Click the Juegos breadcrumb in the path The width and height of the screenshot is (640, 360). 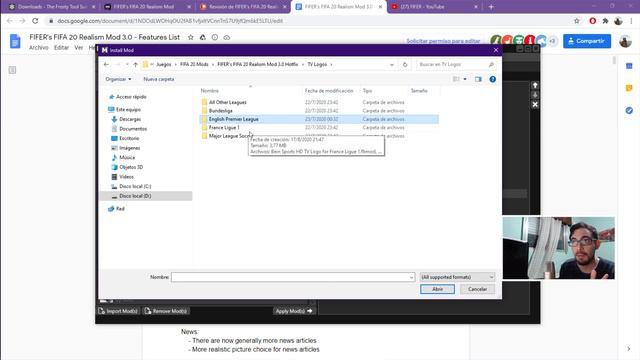(x=164, y=64)
